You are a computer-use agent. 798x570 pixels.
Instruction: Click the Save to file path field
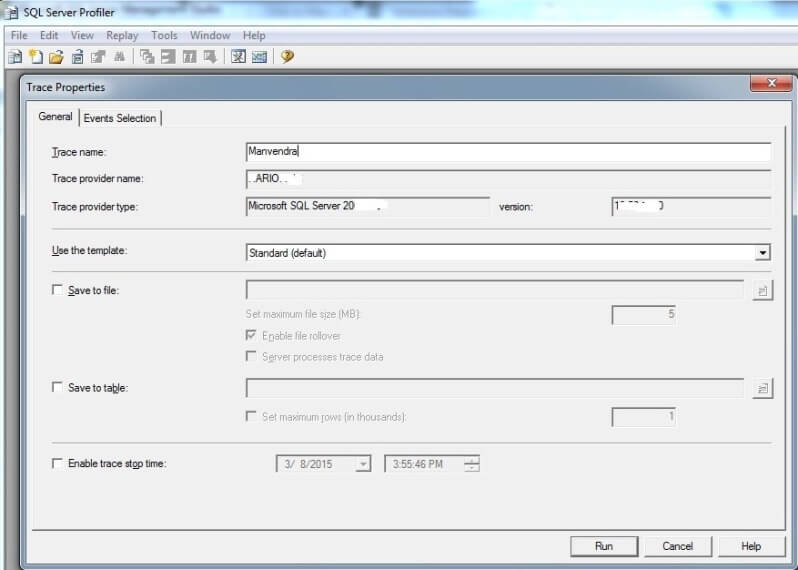click(x=495, y=290)
